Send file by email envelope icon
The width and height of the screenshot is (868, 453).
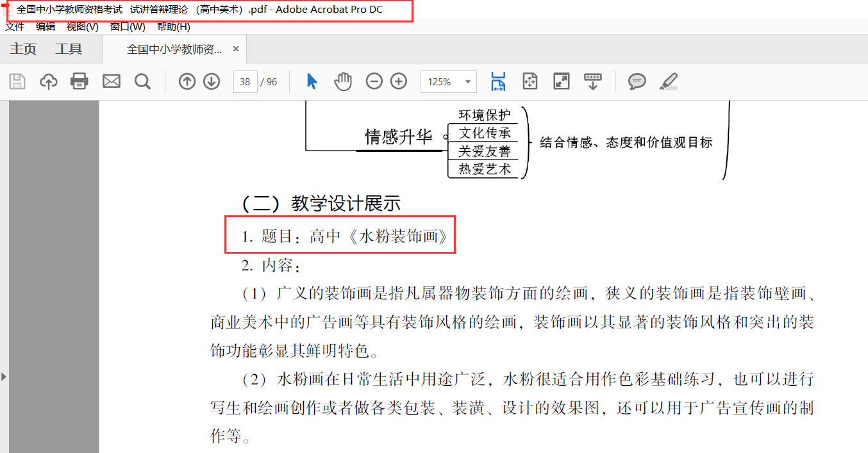pos(112,81)
